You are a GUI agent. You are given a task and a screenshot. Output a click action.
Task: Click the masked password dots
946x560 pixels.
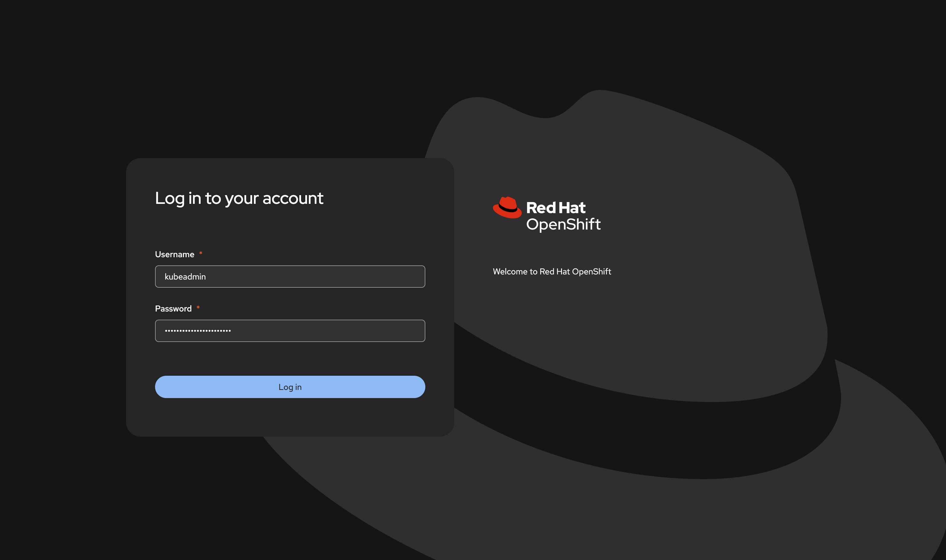pyautogui.click(x=198, y=331)
